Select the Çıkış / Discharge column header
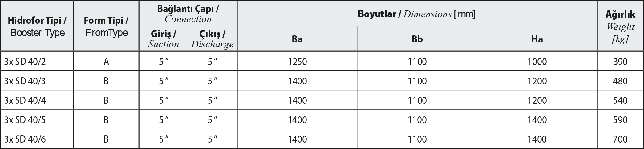 pyautogui.click(x=213, y=39)
